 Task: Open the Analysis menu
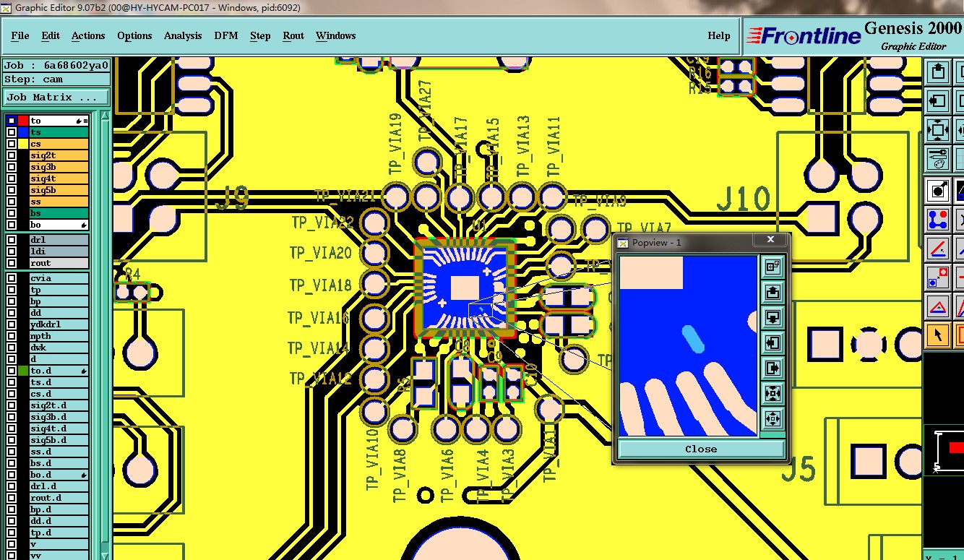coord(183,35)
